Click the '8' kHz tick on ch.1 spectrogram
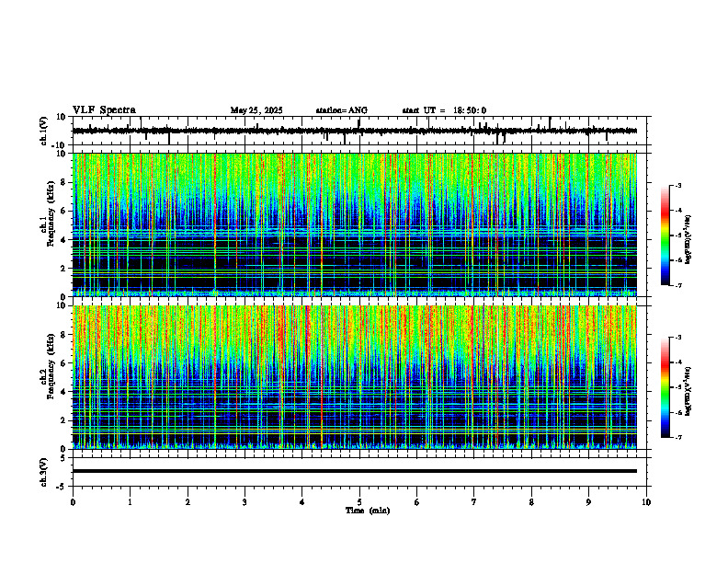This screenshot has height=563, width=728. point(64,182)
